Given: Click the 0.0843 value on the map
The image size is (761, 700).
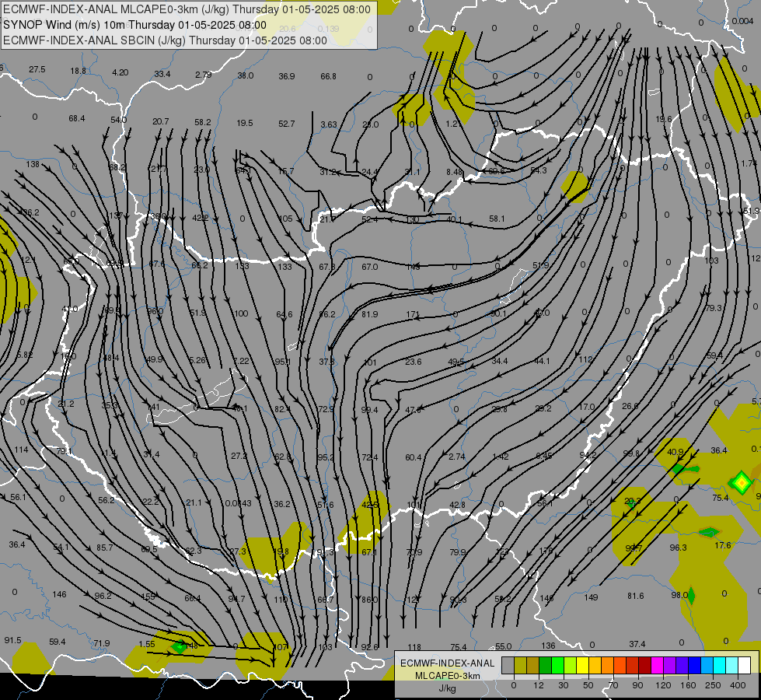Looking at the screenshot, I should tap(239, 503).
